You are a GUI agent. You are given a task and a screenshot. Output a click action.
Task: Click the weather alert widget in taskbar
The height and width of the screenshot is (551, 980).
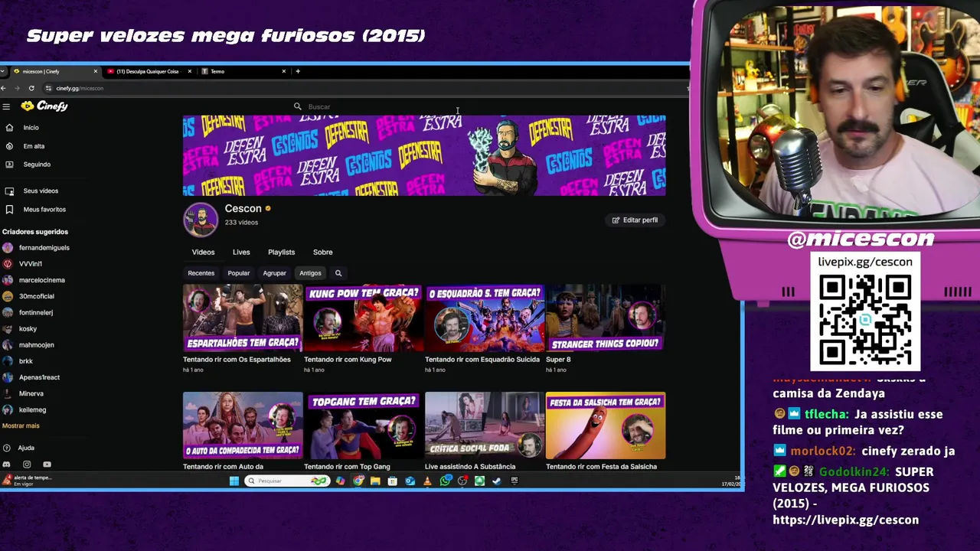(28, 481)
